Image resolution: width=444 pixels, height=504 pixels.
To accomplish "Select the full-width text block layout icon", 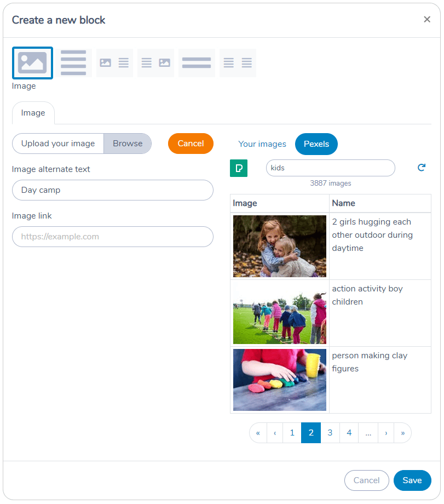I will pyautogui.click(x=73, y=62).
